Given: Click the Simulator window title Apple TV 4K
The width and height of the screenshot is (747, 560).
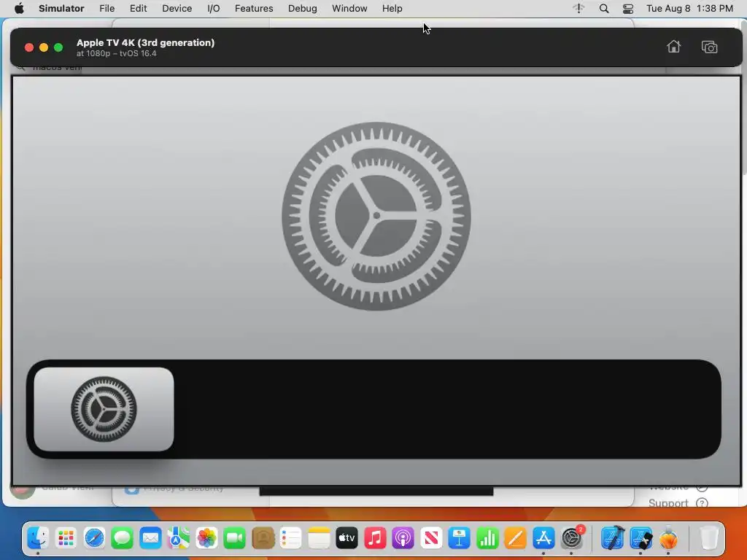Looking at the screenshot, I should [x=146, y=43].
